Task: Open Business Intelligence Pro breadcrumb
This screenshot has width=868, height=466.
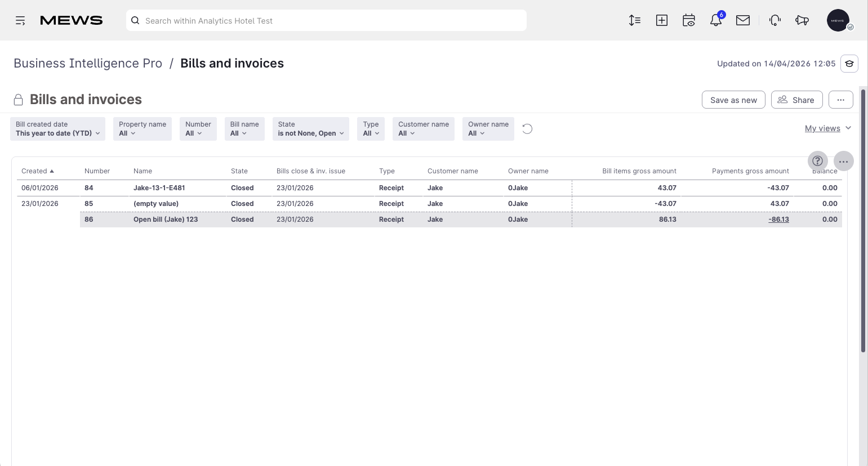Action: point(88,64)
